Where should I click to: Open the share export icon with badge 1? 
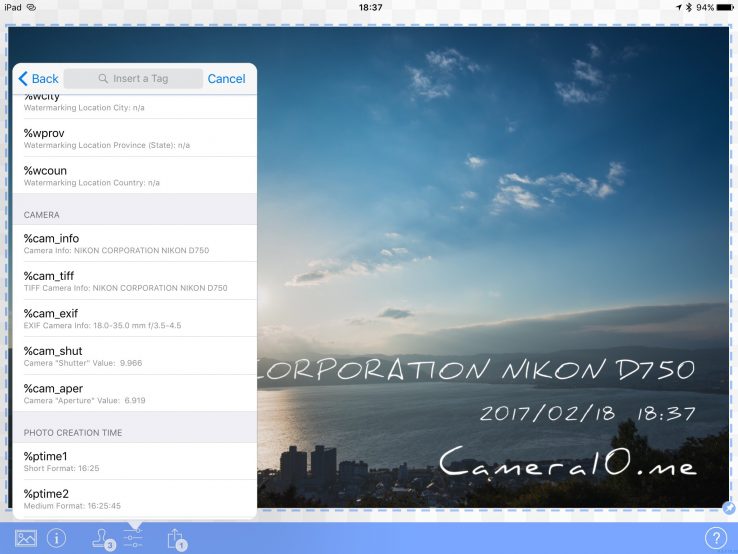[x=177, y=539]
